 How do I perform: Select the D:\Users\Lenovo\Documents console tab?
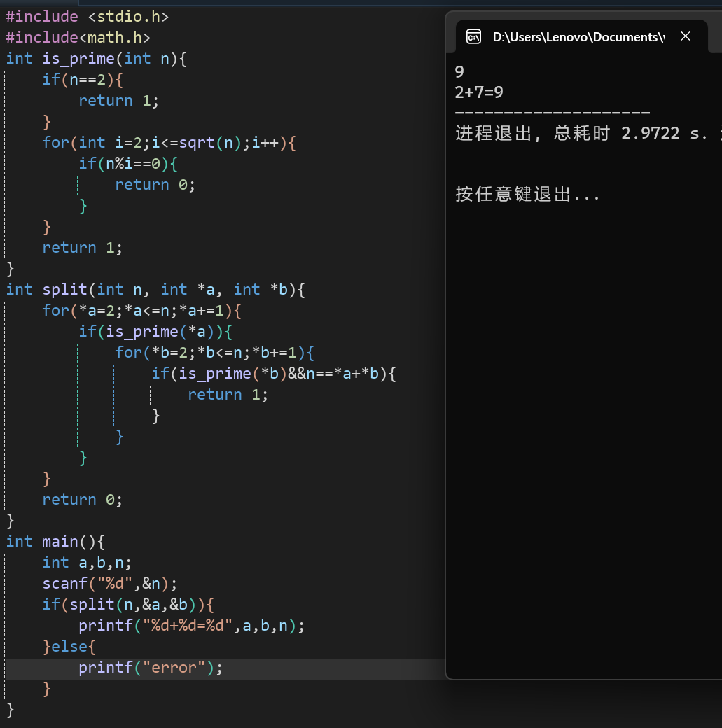[582, 36]
